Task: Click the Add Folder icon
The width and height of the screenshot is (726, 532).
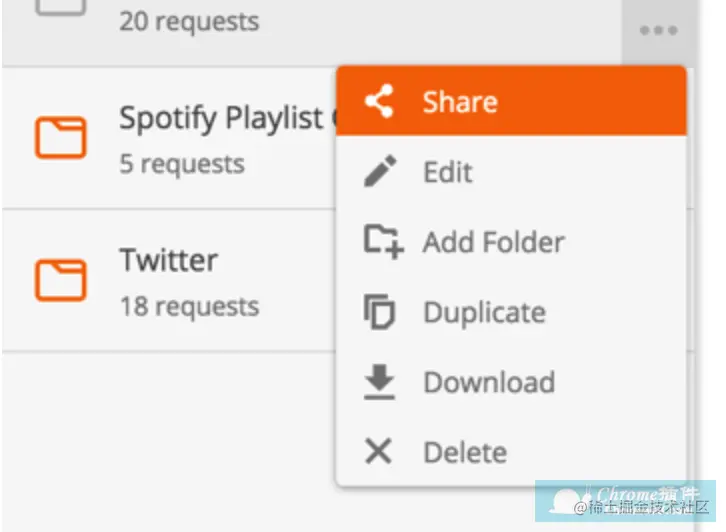Action: click(x=383, y=241)
